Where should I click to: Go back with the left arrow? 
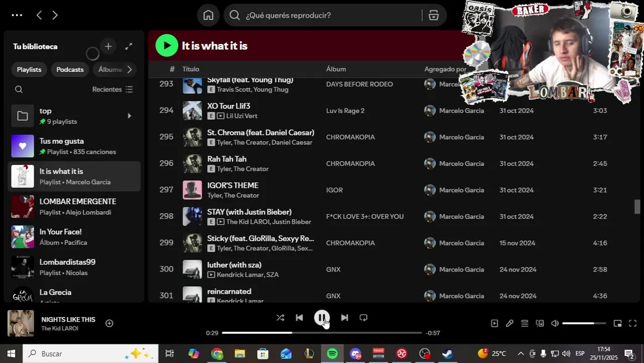(39, 15)
